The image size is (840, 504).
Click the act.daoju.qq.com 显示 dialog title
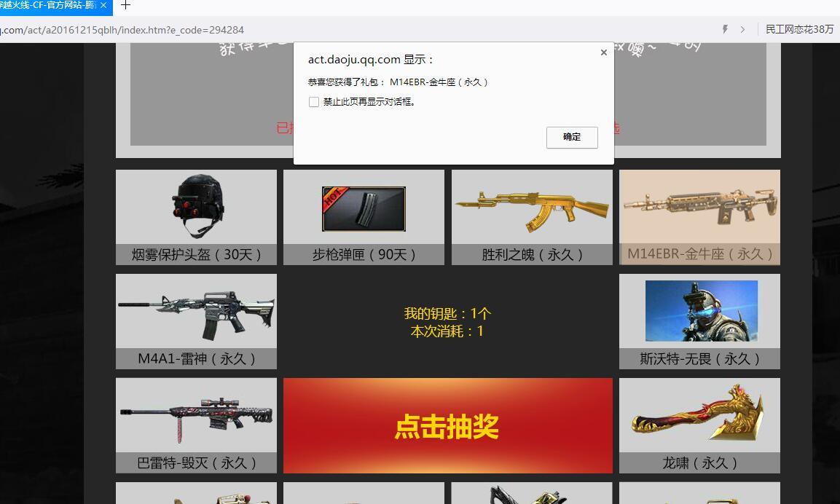point(370,60)
